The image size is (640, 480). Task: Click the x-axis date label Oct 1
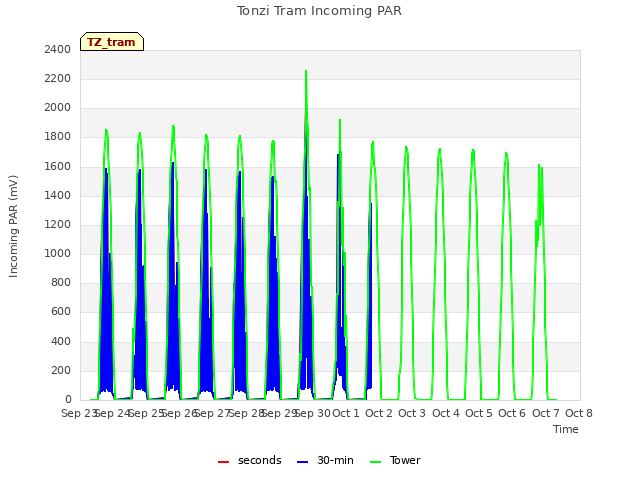coord(346,413)
